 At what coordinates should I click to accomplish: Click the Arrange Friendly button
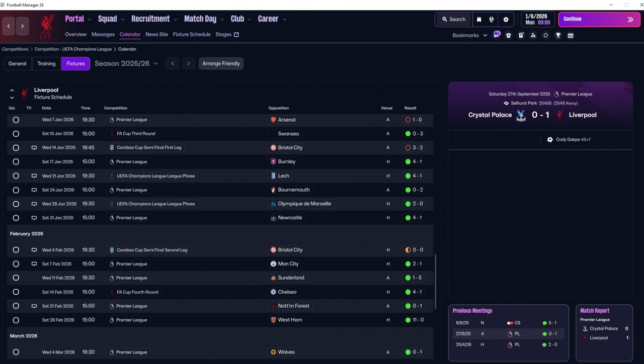221,64
